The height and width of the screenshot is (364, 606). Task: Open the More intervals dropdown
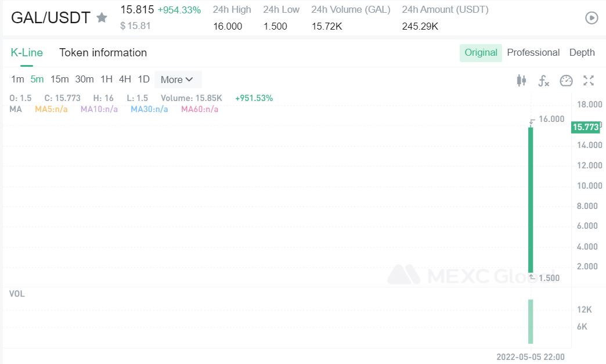click(178, 80)
